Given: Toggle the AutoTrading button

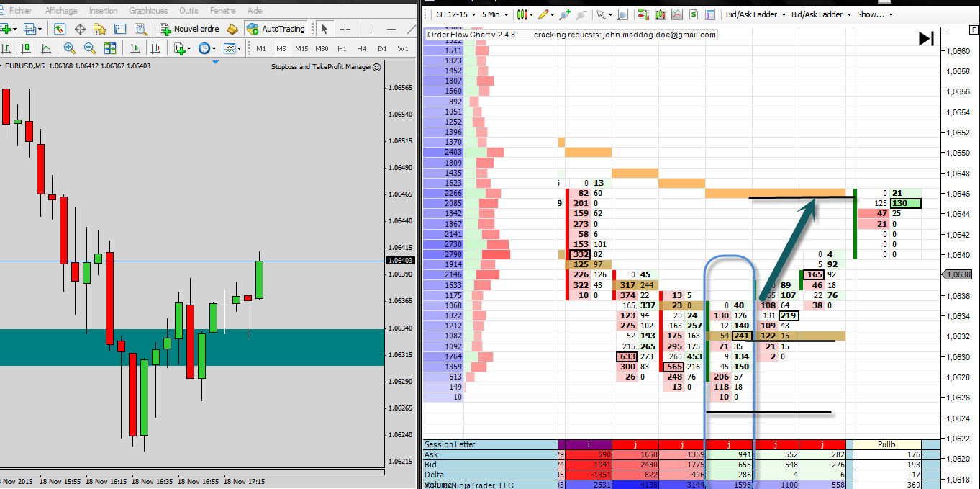Looking at the screenshot, I should pyautogui.click(x=276, y=29).
